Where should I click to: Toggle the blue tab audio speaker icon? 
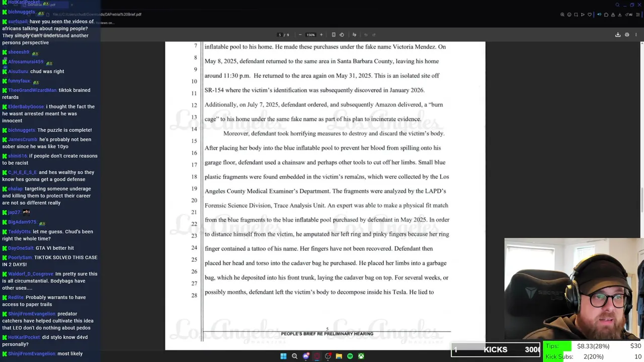[599, 15]
